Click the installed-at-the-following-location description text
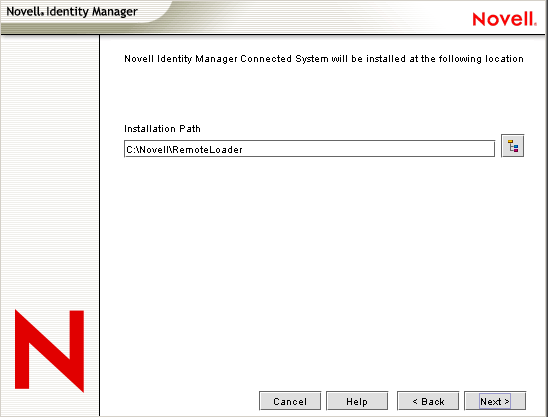Viewport: 548px width, 417px height. pyautogui.click(x=324, y=59)
